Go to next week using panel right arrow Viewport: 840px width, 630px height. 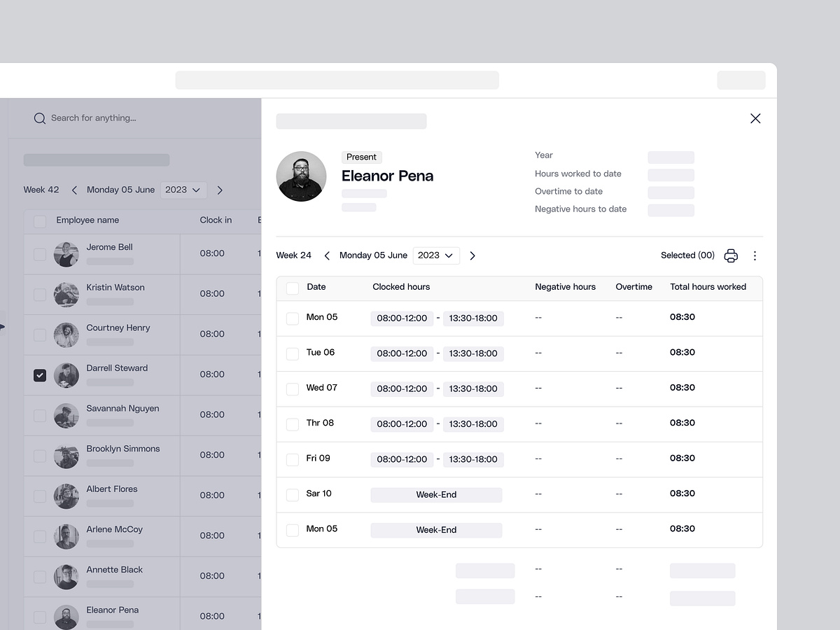[x=472, y=255]
